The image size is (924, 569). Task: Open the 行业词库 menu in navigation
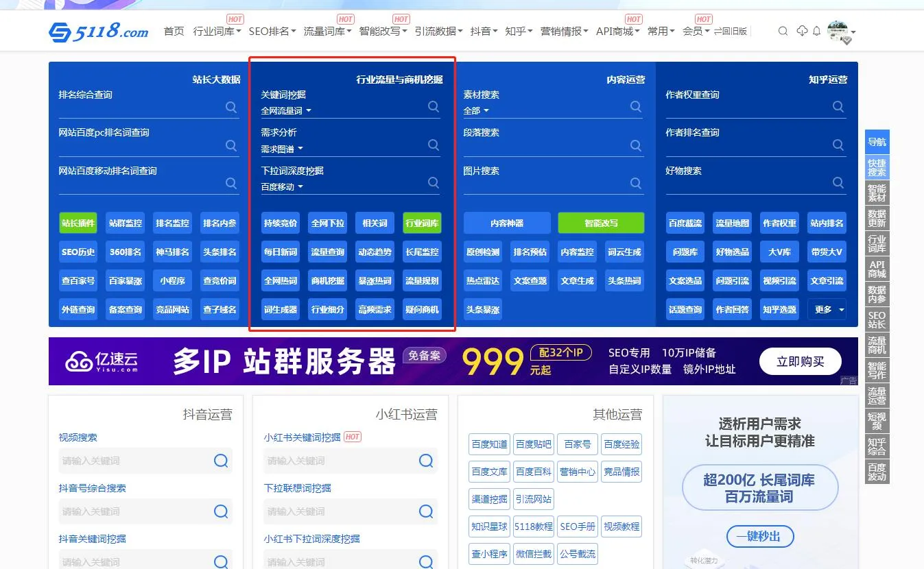(217, 32)
